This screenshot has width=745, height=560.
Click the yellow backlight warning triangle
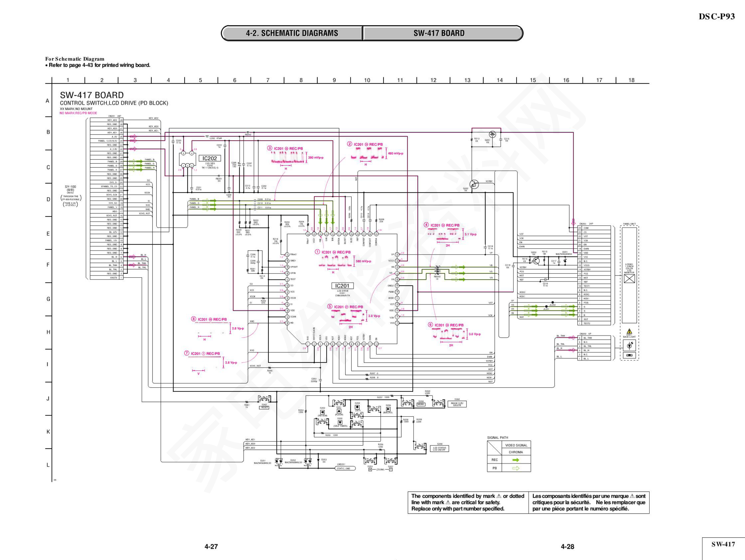coord(629,331)
